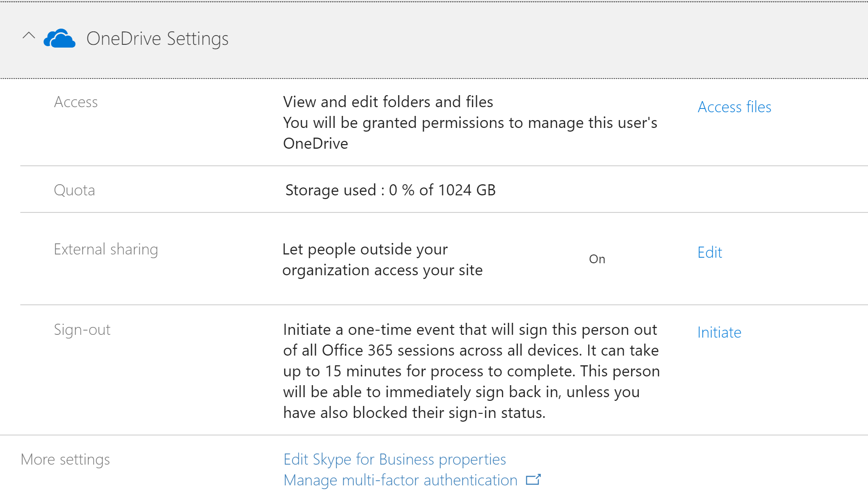Select the Quota row label
The width and height of the screenshot is (868, 502).
pyautogui.click(x=74, y=190)
